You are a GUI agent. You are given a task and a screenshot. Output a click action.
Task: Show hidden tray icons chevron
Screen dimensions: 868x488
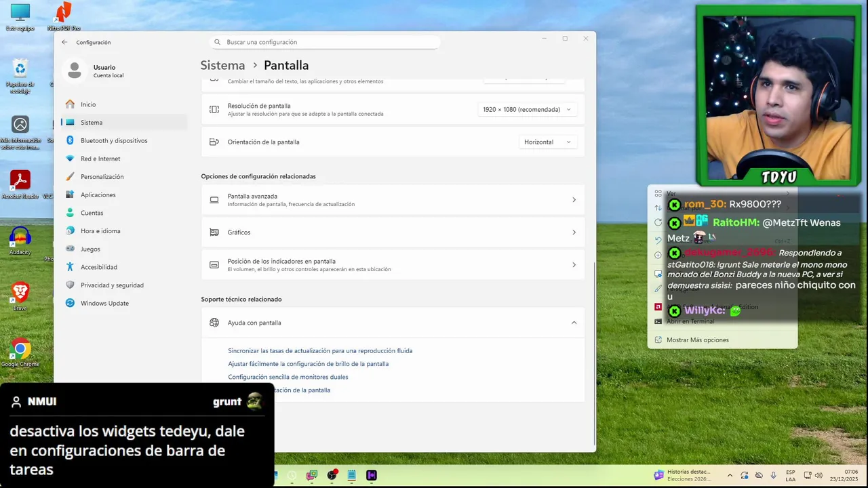[730, 475]
